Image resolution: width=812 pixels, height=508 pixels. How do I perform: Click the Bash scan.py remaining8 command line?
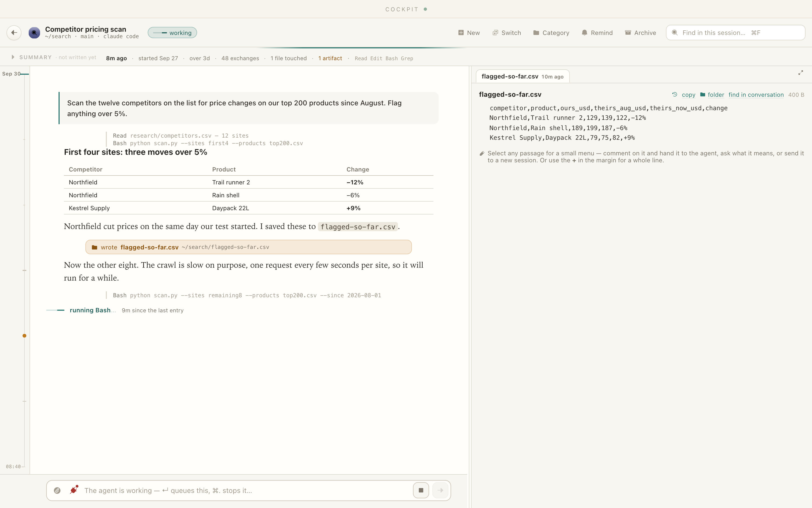coord(247,295)
